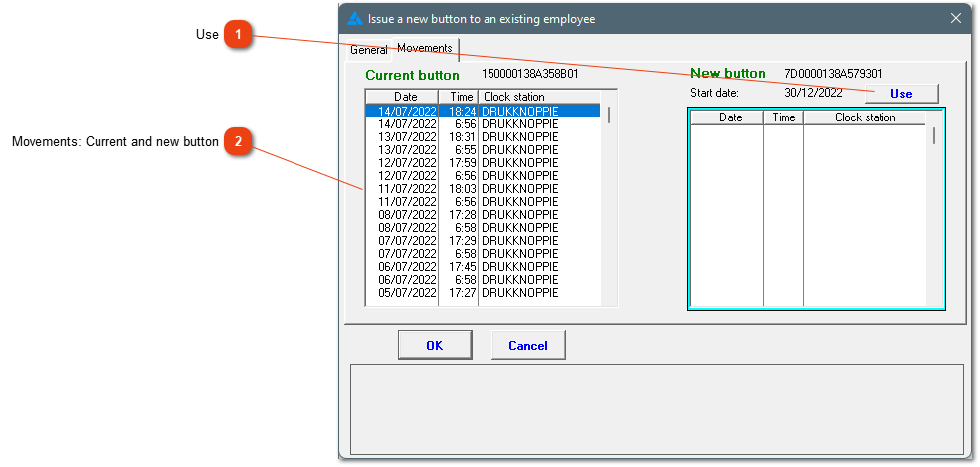Click the empty message box below OK
The image size is (980, 467).
pyautogui.click(x=657, y=409)
